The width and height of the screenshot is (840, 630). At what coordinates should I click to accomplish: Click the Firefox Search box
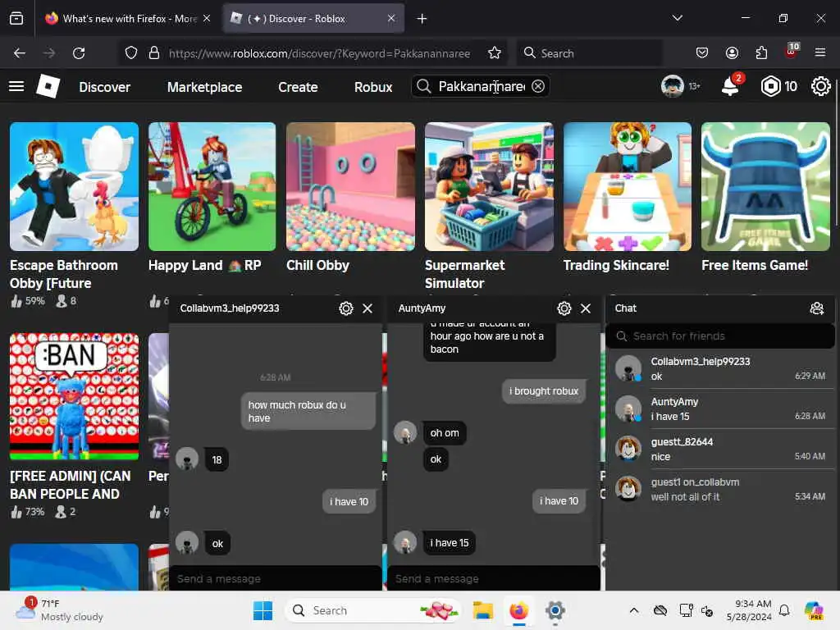[x=589, y=53]
